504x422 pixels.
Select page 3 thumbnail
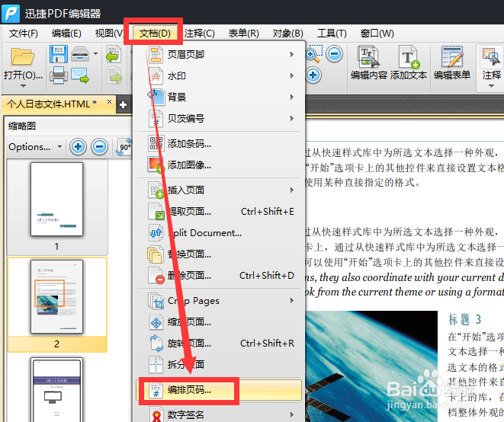click(57, 389)
